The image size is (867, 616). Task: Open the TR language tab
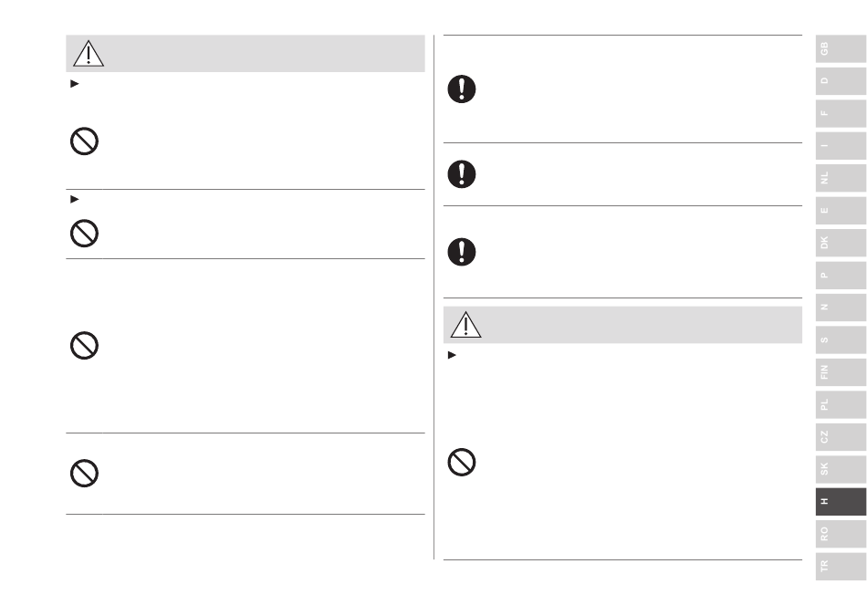[841, 566]
